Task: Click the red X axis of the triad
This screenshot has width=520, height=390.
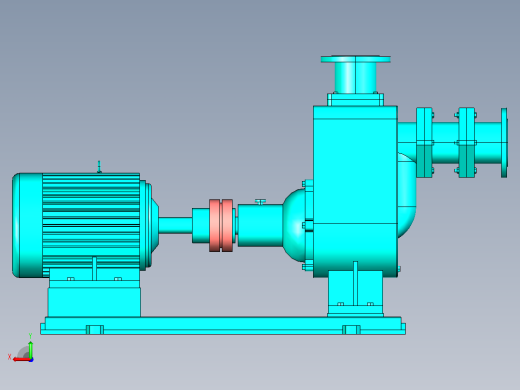Action: click(x=21, y=360)
